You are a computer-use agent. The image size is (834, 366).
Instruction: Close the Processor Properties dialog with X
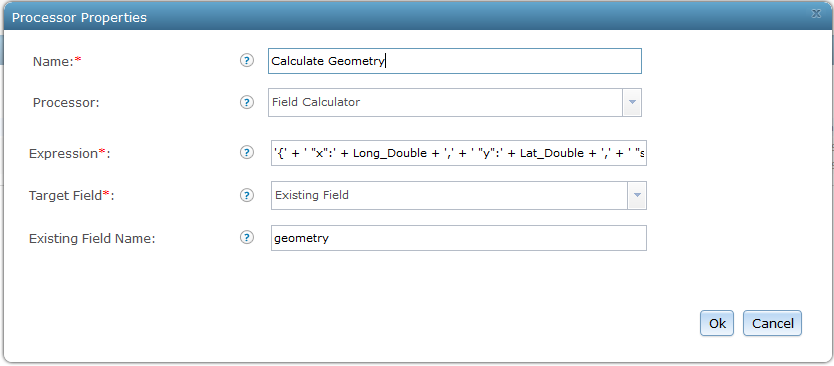[x=816, y=14]
